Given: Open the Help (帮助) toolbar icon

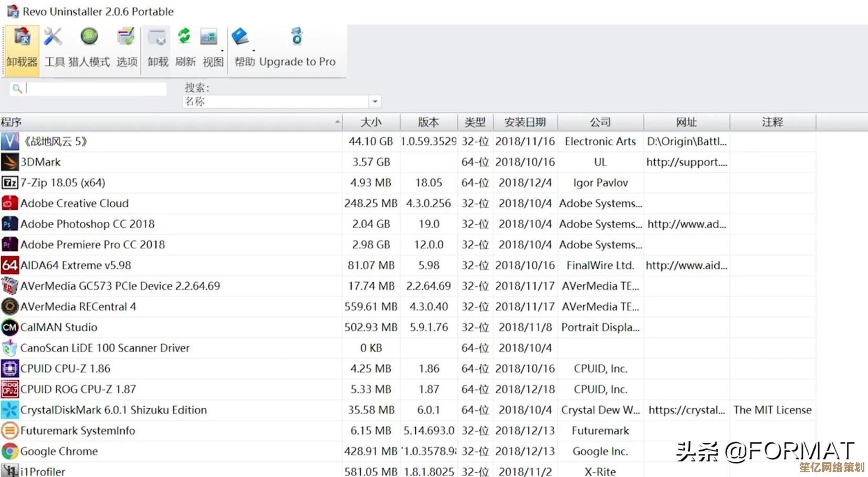Looking at the screenshot, I should pos(243,47).
